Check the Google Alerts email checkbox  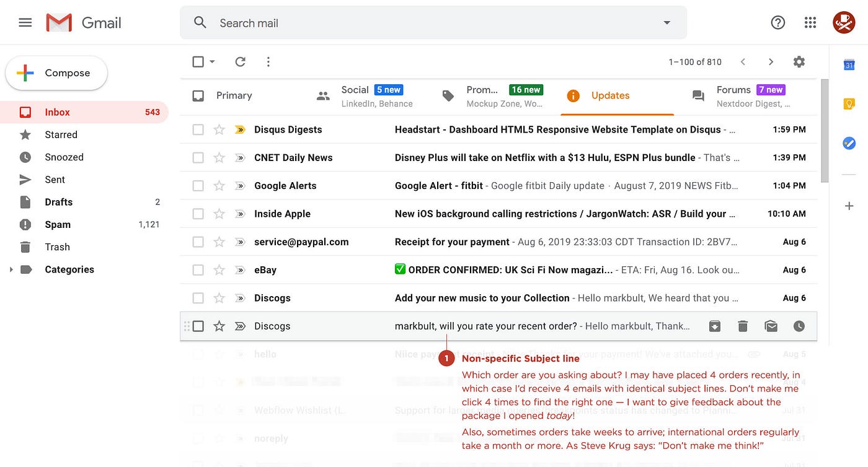point(198,185)
